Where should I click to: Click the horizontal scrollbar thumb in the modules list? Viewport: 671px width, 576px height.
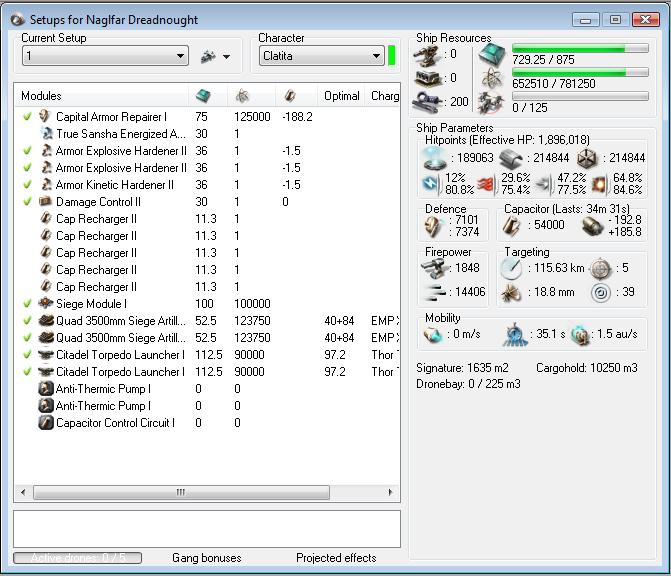181,492
